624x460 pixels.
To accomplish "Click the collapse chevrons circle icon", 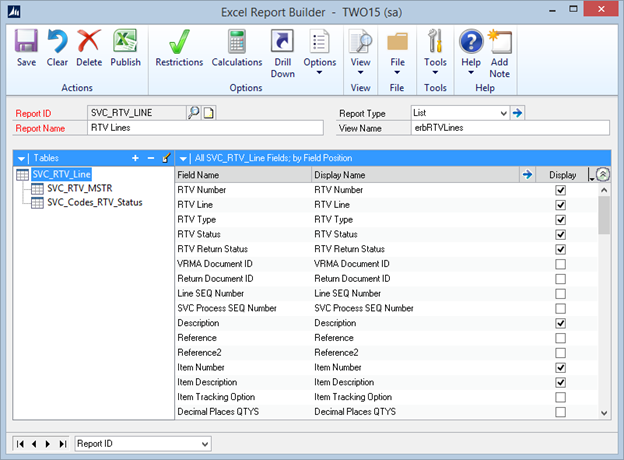I will click(x=603, y=175).
